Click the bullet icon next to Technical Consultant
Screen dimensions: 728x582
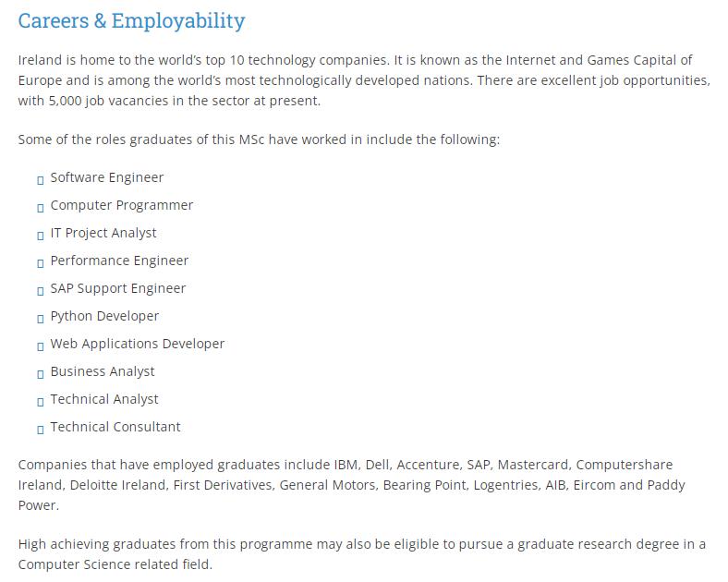click(x=41, y=429)
